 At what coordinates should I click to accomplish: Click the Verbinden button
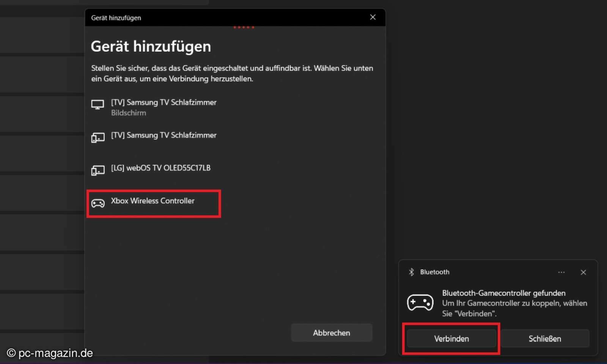click(x=451, y=339)
